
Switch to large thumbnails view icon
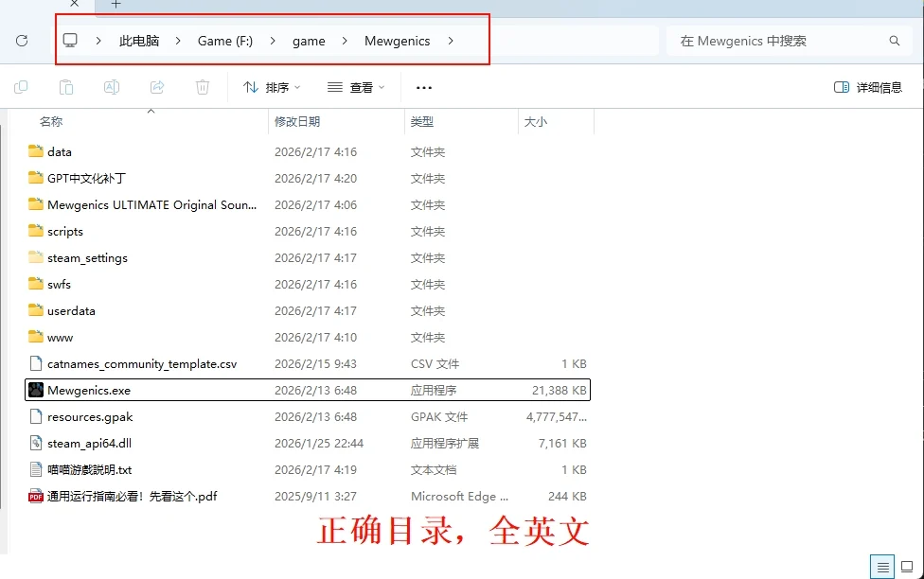[x=907, y=567]
